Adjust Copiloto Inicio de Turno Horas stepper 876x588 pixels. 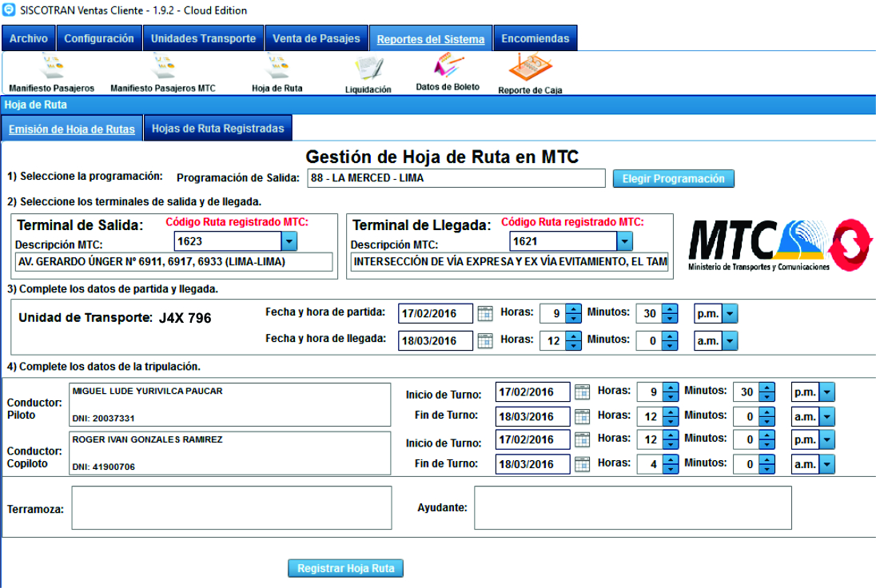(671, 439)
